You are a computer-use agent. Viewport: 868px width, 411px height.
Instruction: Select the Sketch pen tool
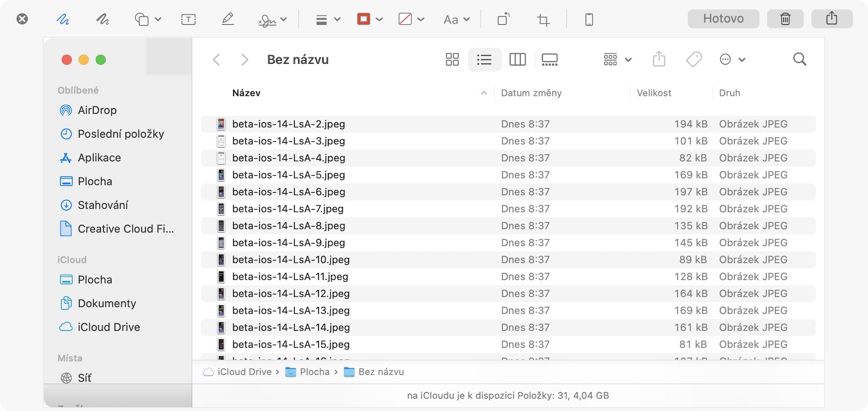point(63,19)
